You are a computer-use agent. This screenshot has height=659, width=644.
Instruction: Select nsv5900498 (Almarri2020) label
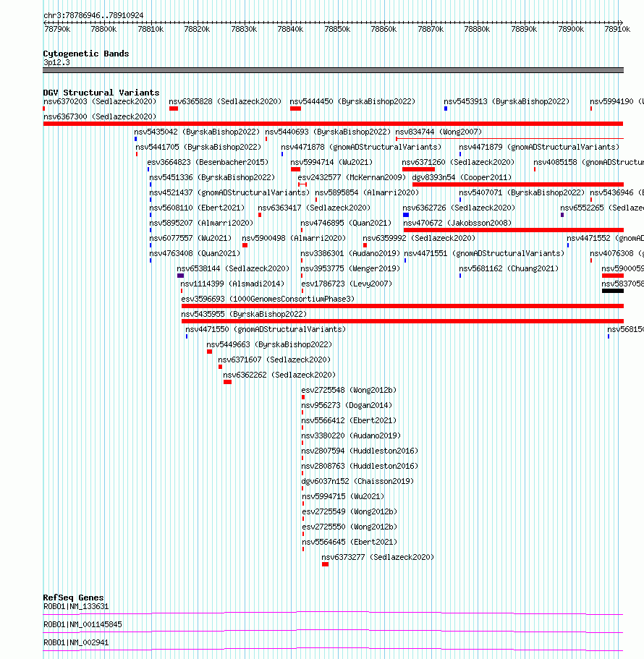(x=294, y=238)
